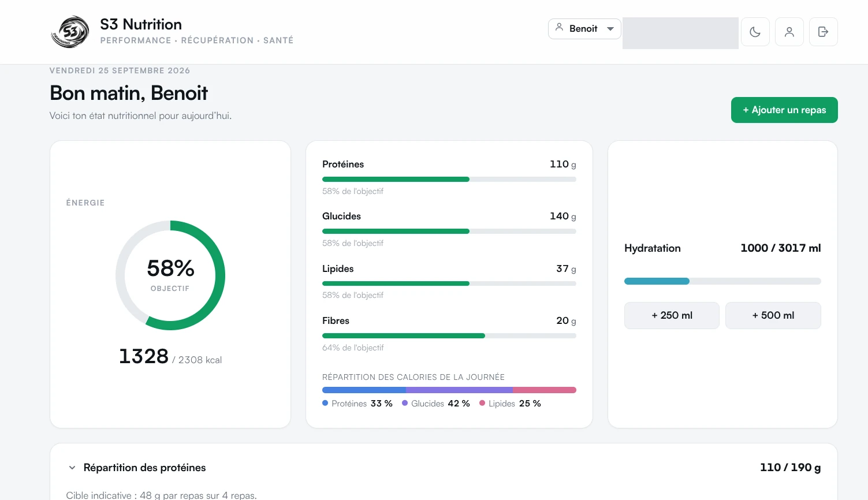
Task: Click the dropdown arrow next to Benoit
Action: (x=610, y=29)
